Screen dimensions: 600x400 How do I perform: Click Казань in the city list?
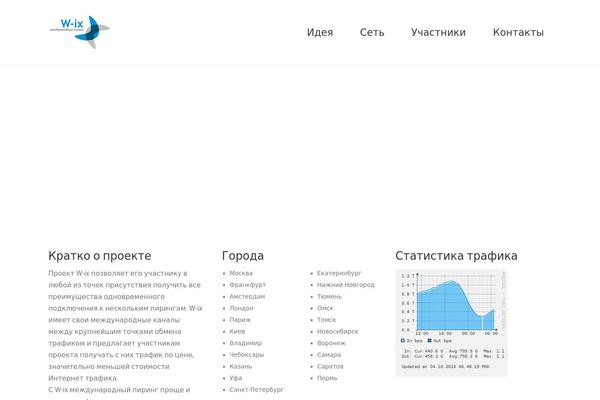point(241,366)
